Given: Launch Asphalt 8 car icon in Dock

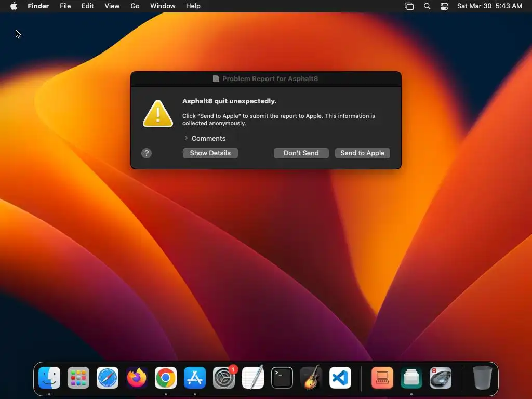Looking at the screenshot, I should (441, 378).
